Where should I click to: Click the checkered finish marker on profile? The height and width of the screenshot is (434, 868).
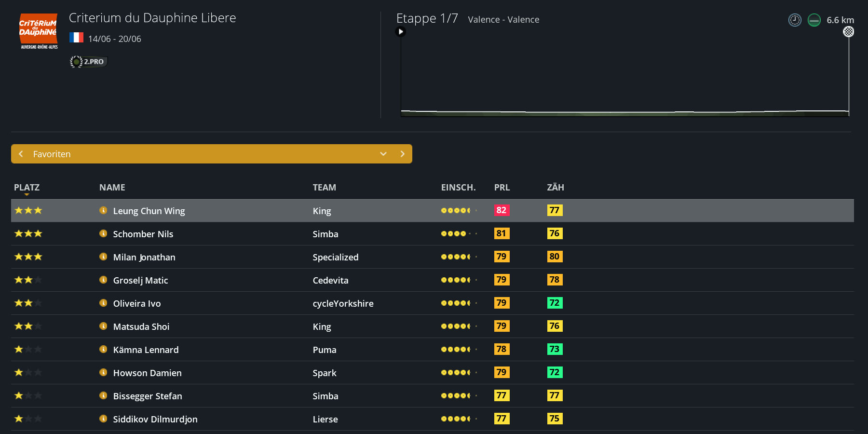[x=848, y=32]
